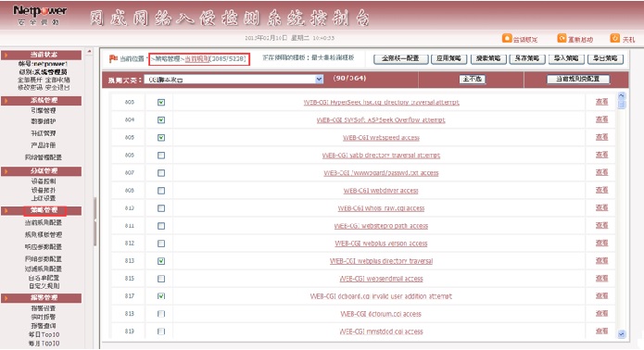Click the sidebar collapse splitter handle
Image resolution: width=644 pixels, height=350 pixels.
pos(95,220)
